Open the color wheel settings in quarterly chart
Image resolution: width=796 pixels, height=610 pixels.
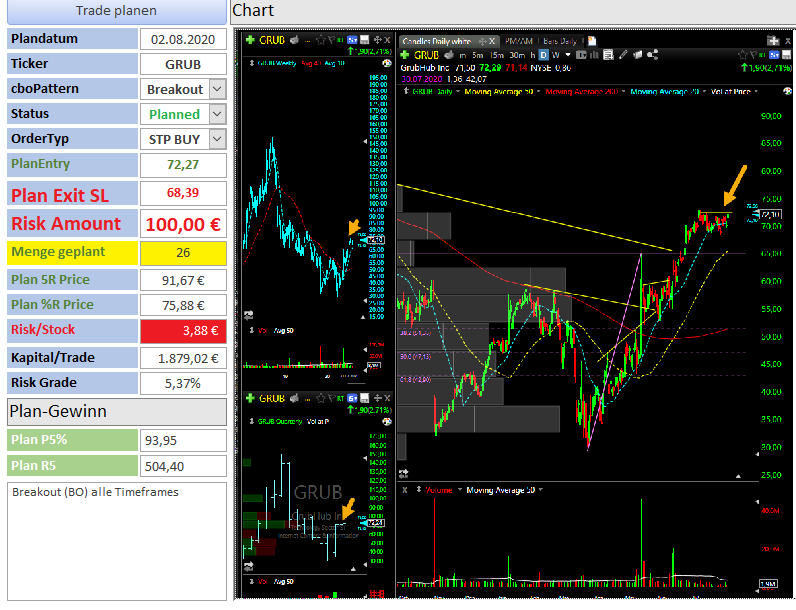click(387, 421)
